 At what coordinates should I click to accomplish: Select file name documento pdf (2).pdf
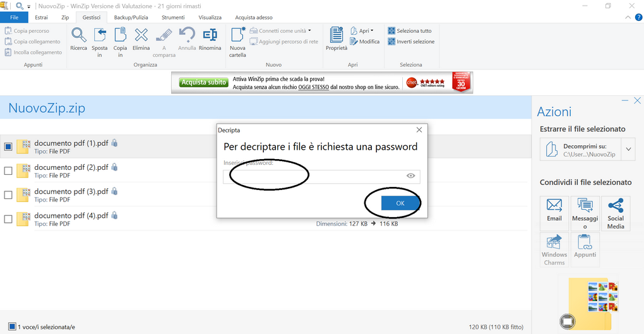pos(71,167)
